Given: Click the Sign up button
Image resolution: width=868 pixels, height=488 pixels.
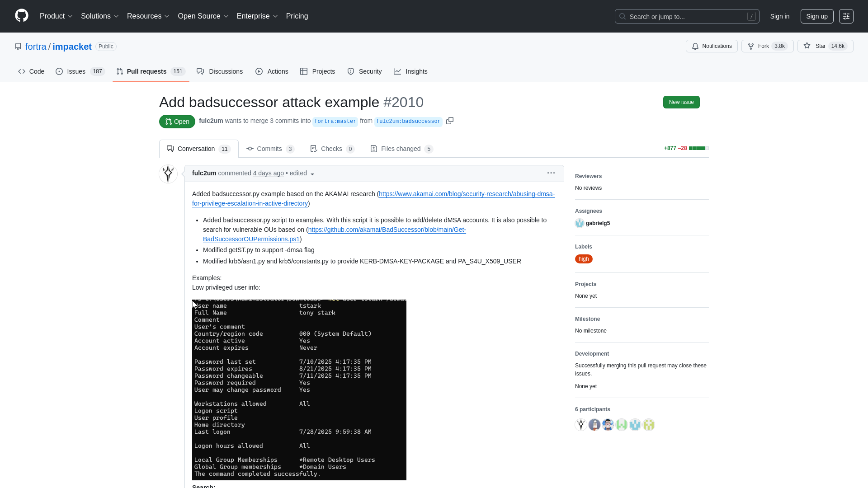Looking at the screenshot, I should (816, 16).
